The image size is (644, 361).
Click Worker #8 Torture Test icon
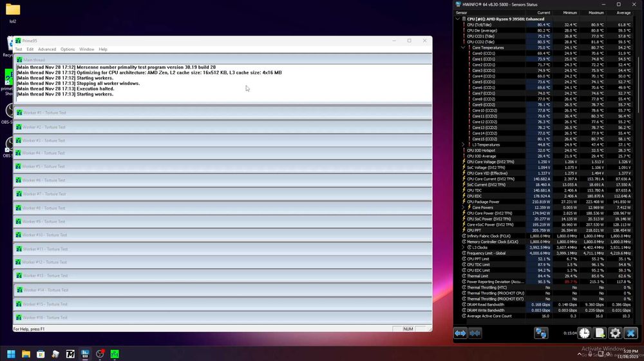pos(18,208)
